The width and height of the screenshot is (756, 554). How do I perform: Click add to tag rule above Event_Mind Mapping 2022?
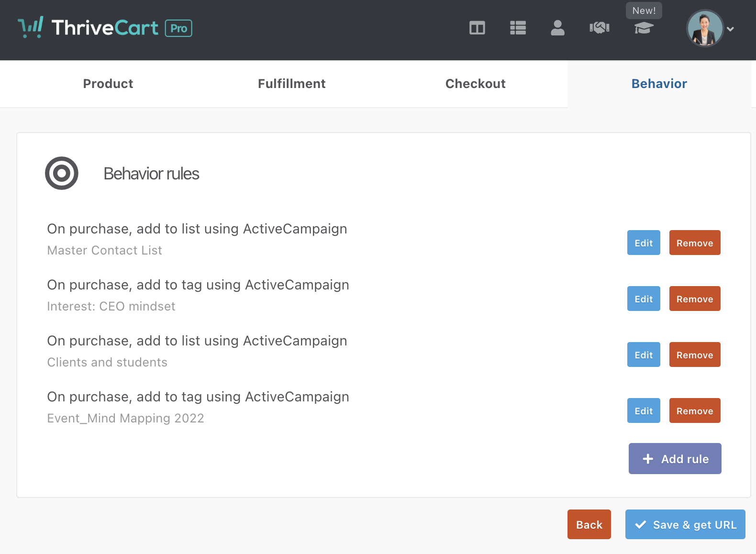tap(198, 397)
